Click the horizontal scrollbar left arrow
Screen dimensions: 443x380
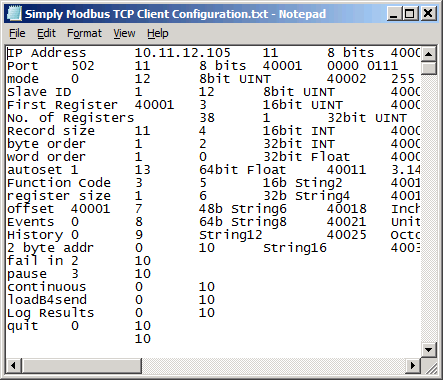[x=14, y=365]
